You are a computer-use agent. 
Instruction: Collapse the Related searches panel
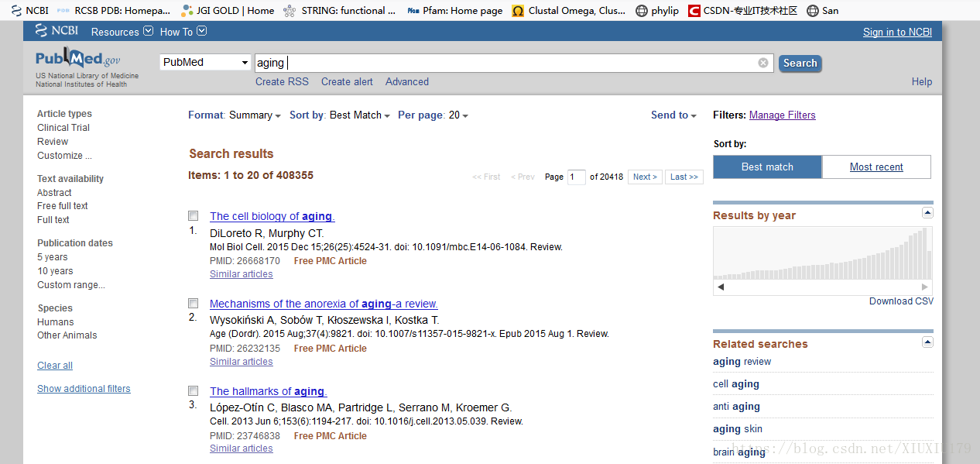927,342
